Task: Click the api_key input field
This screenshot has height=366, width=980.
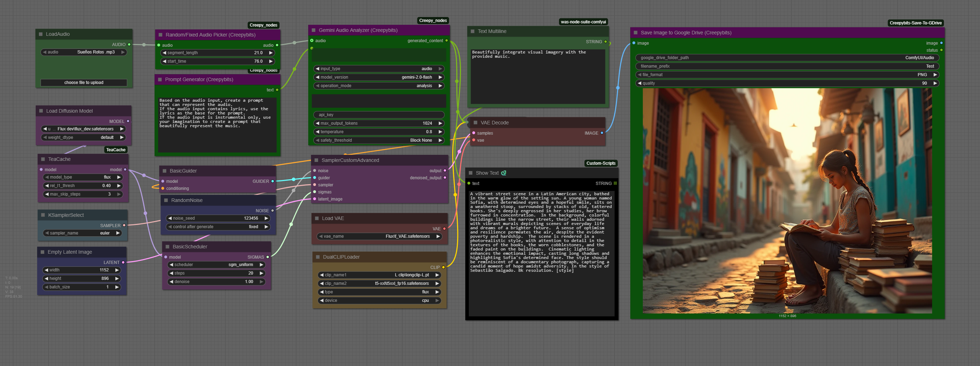Action: click(379, 115)
